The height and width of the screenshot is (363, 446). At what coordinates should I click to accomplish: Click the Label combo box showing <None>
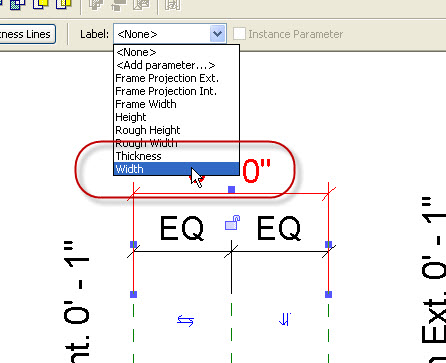(x=170, y=34)
